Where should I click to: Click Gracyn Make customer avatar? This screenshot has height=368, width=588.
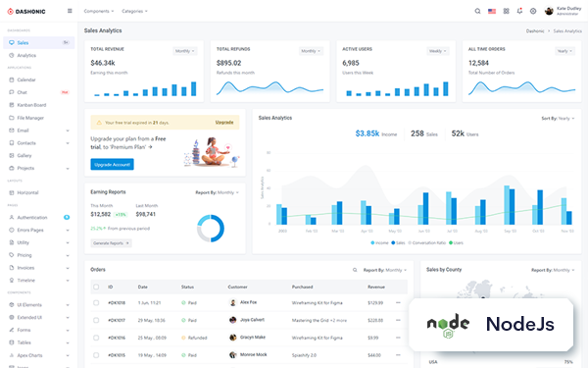[232, 338]
